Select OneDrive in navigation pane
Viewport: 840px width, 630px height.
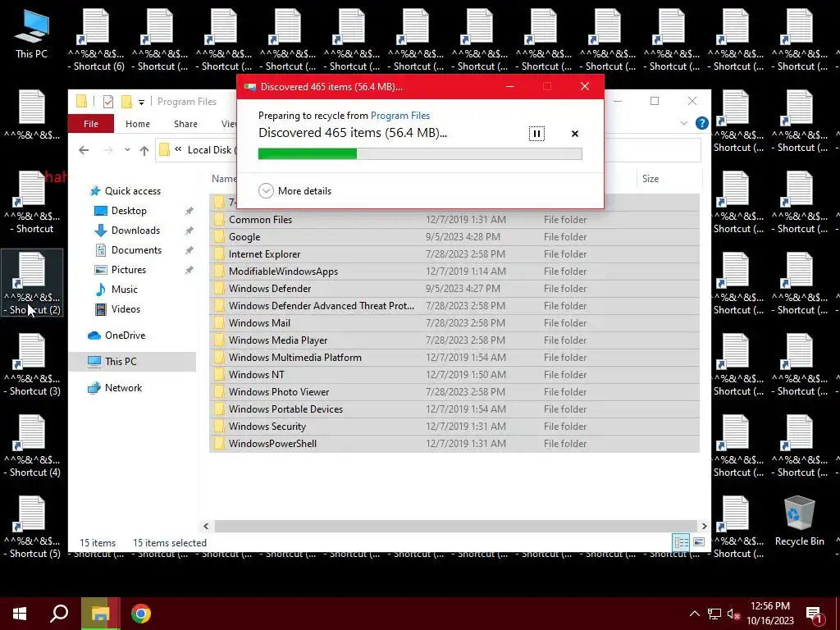125,336
